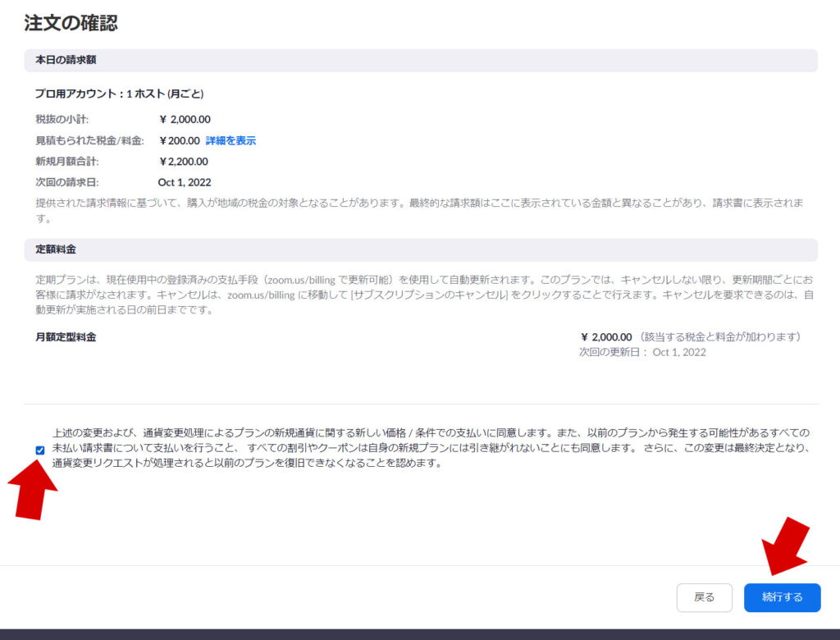Click the 新規月額合計 label

click(x=66, y=162)
